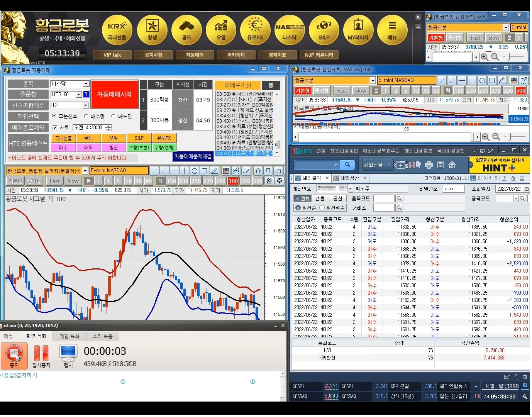
Task: Click oCam 일시중지 pause button
Action: tap(41, 356)
